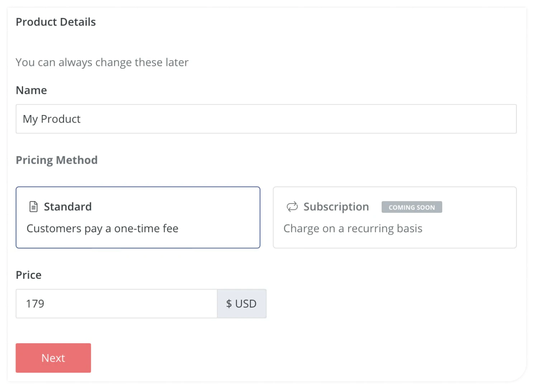Click the Price label above the amount field

[28, 275]
